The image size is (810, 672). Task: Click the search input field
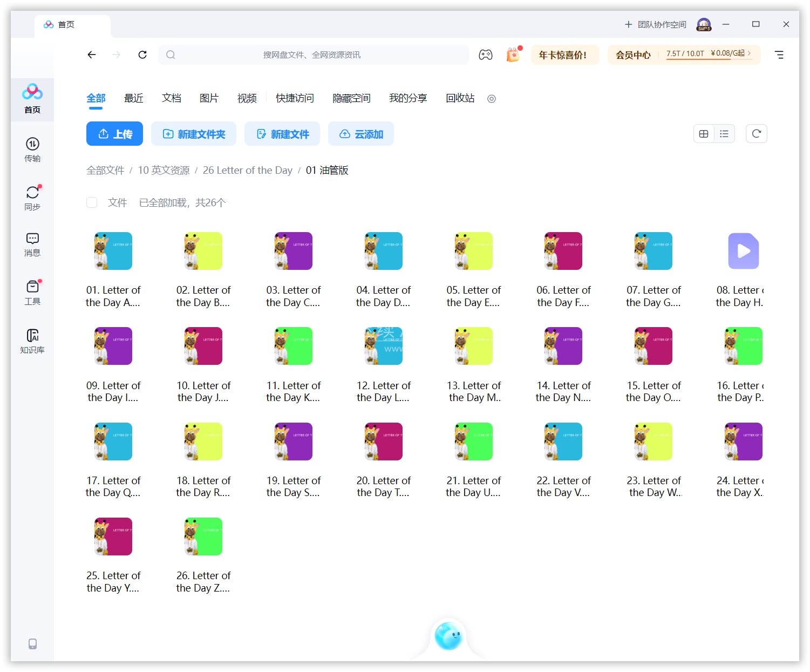[x=313, y=55]
